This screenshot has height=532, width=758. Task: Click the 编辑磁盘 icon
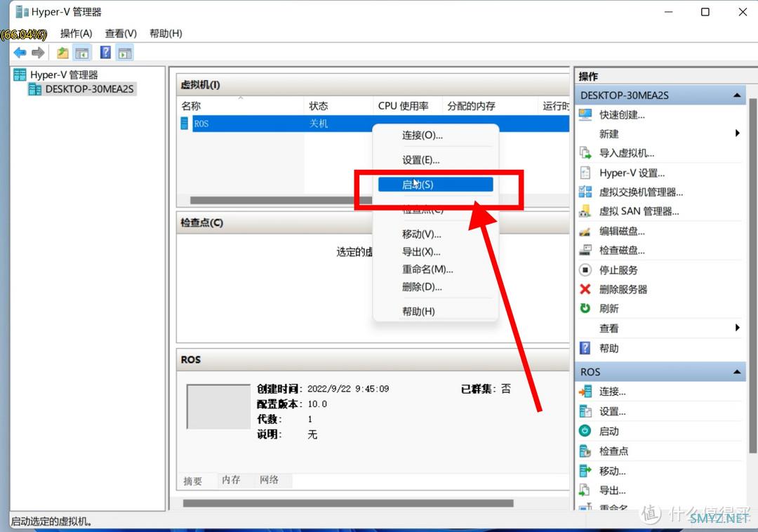point(585,231)
